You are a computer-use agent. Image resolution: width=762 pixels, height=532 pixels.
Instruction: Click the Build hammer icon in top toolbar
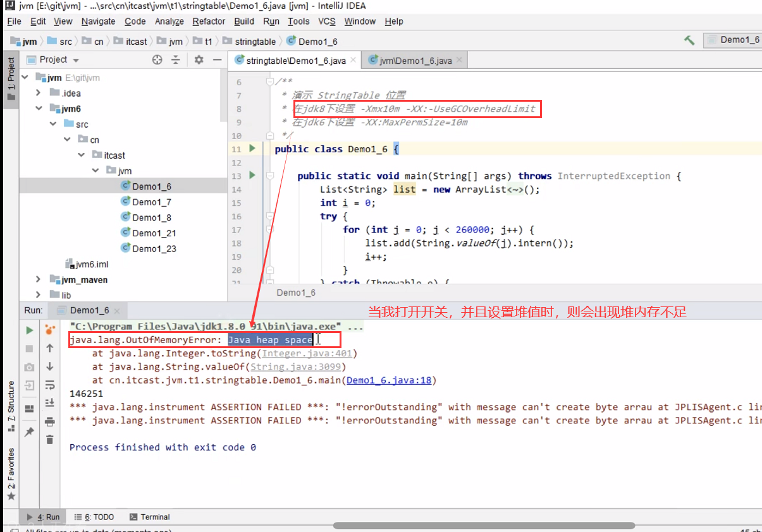pyautogui.click(x=689, y=40)
